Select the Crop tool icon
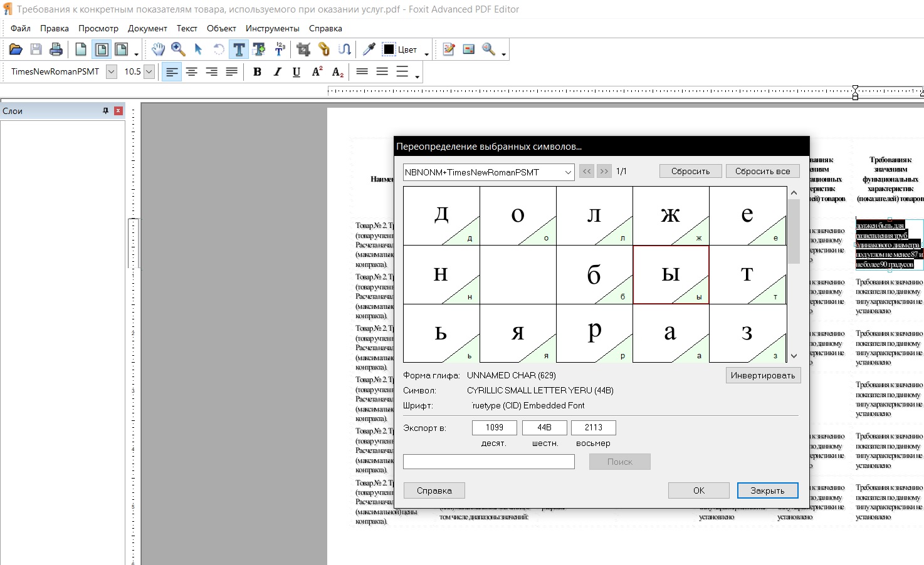The image size is (924, 565). pyautogui.click(x=303, y=49)
